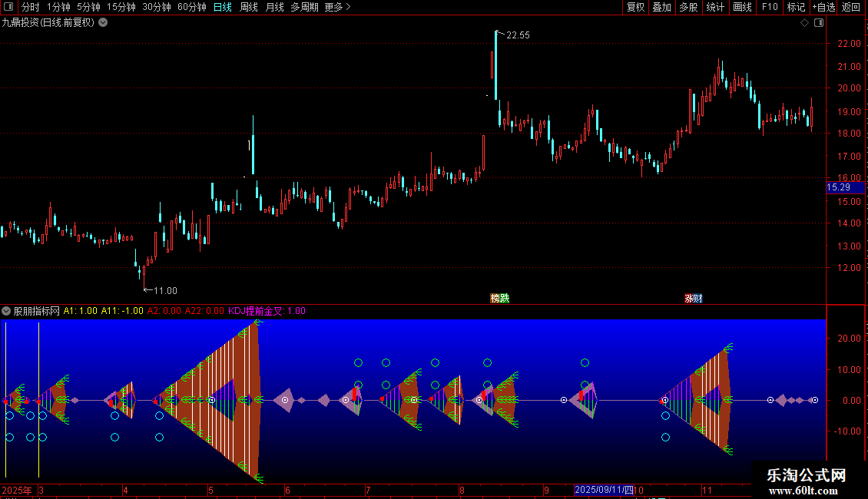Switch to 月线 monthly chart
Viewport: 868px width, 499px height.
coord(274,7)
